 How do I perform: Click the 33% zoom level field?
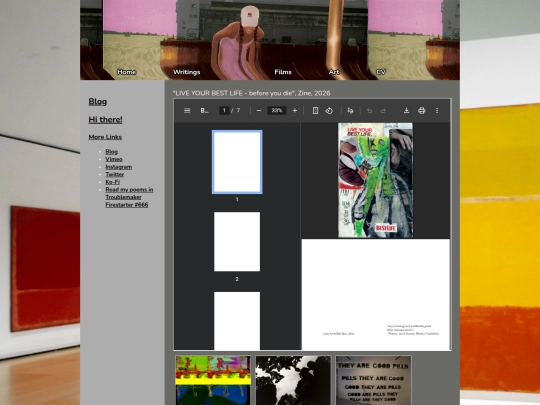point(277,111)
